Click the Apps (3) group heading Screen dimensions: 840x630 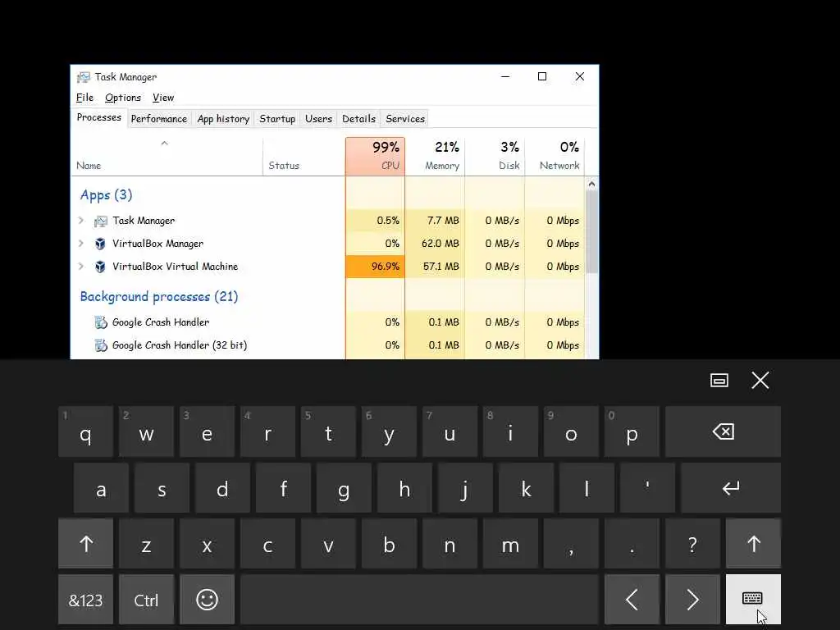tap(106, 195)
